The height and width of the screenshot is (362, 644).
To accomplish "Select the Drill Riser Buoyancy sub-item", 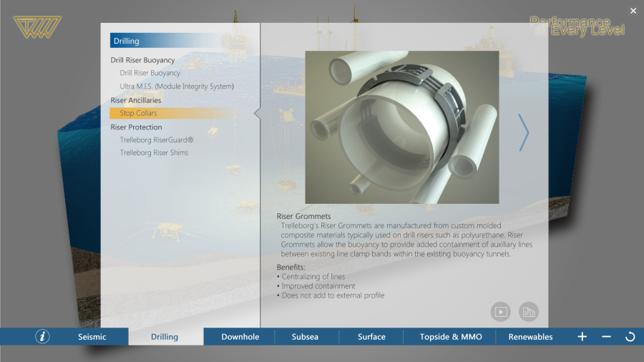I will coord(150,73).
